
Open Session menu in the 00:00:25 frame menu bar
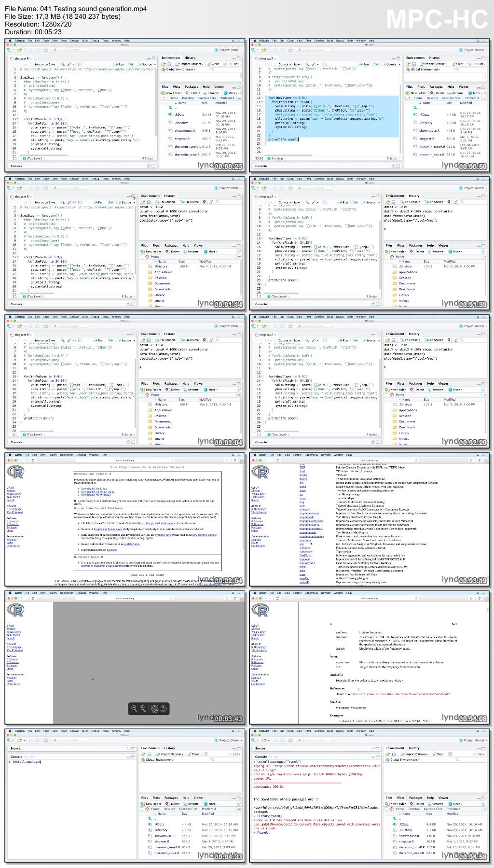[x=74, y=41]
